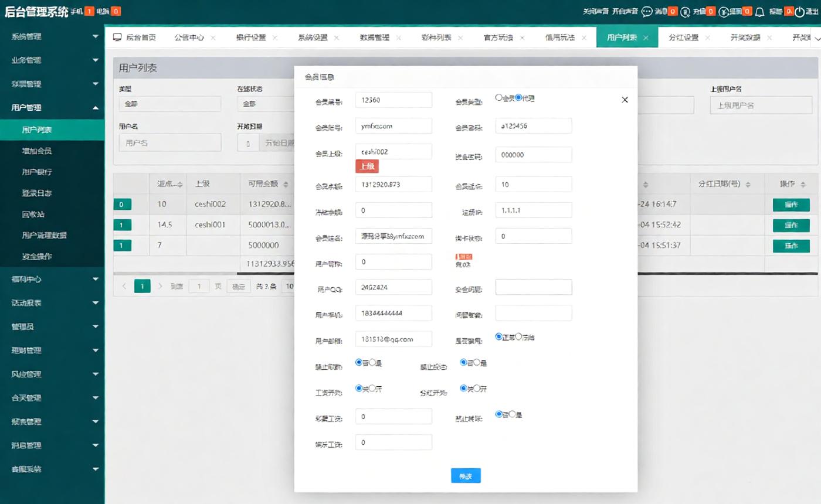Screen dimensions: 821x504
Task: Close the 数据管理 tab with its x
Action: pos(398,38)
